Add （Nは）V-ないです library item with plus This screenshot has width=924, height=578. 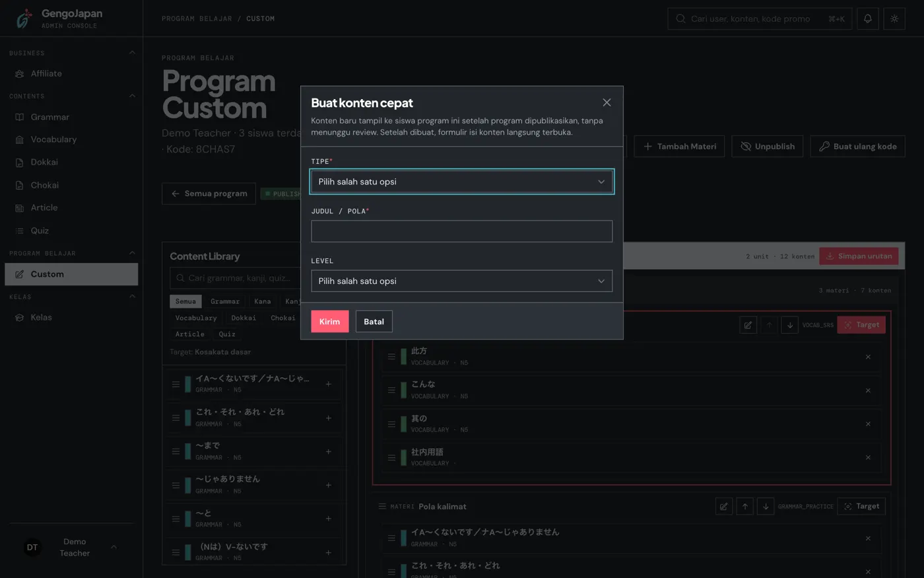328,552
